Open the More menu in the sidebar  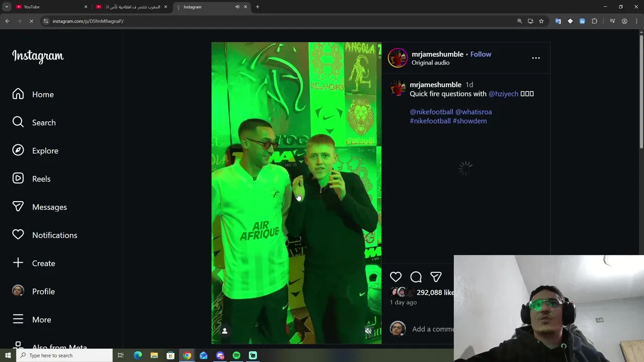click(32, 320)
